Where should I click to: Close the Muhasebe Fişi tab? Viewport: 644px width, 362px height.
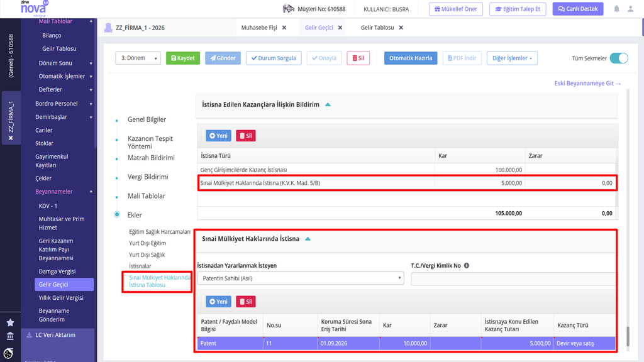284,28
